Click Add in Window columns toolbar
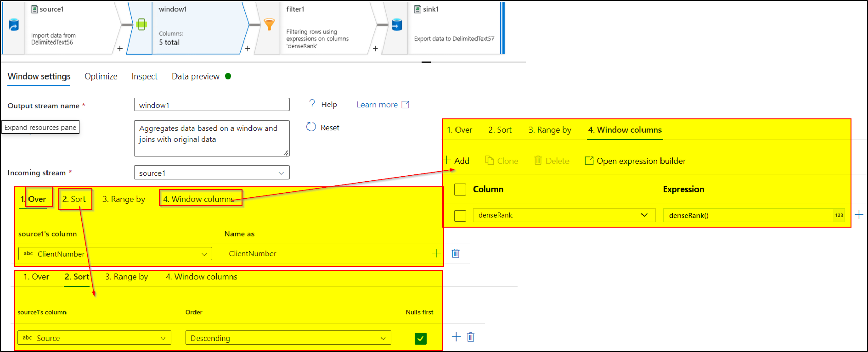868x352 pixels. click(457, 161)
